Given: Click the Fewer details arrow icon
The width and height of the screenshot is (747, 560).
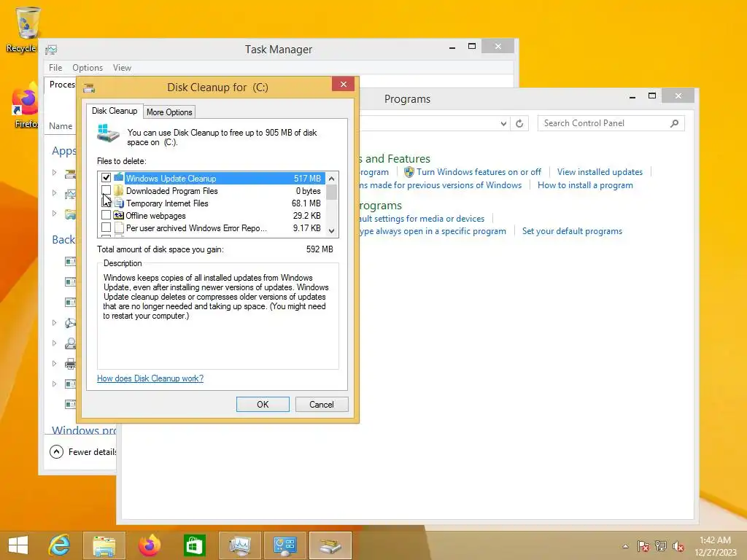Looking at the screenshot, I should [x=56, y=451].
